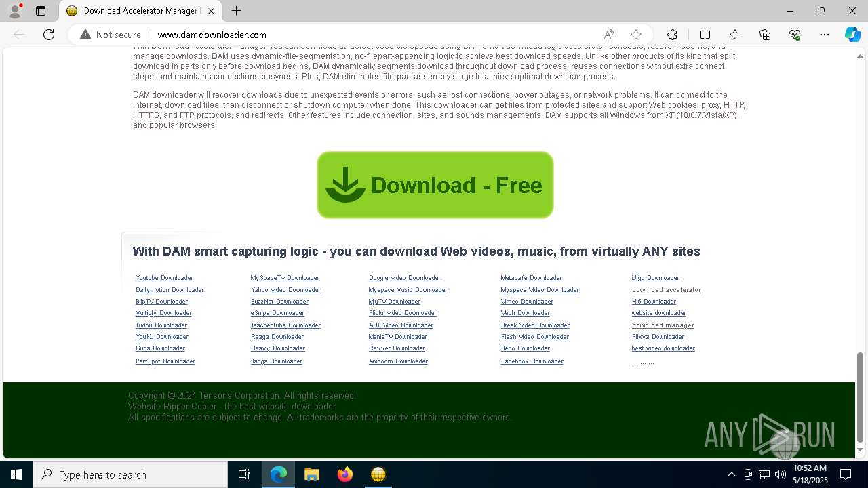Open the Google Video Downloader link
This screenshot has width=868, height=488.
[405, 278]
